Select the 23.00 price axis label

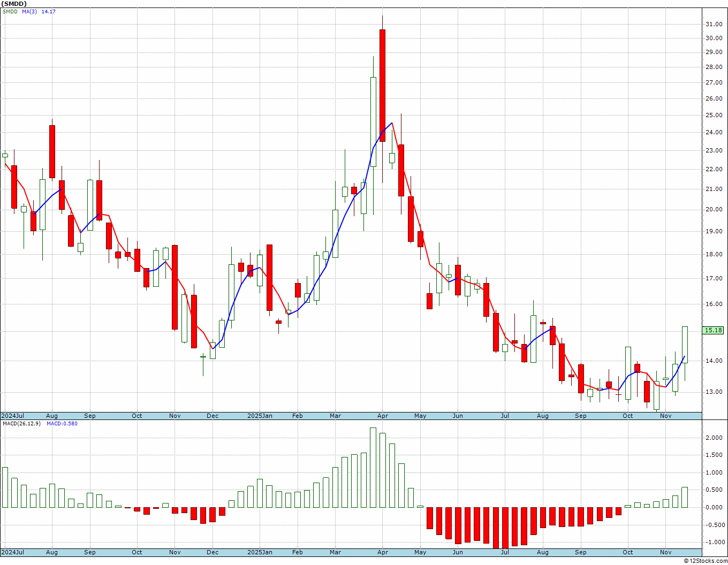(x=714, y=150)
